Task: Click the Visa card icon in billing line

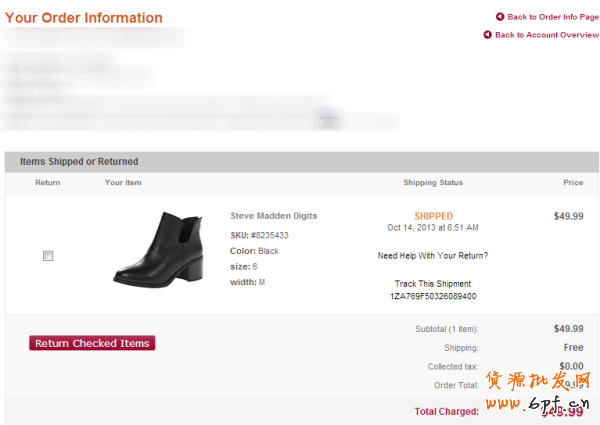Action: [x=328, y=122]
